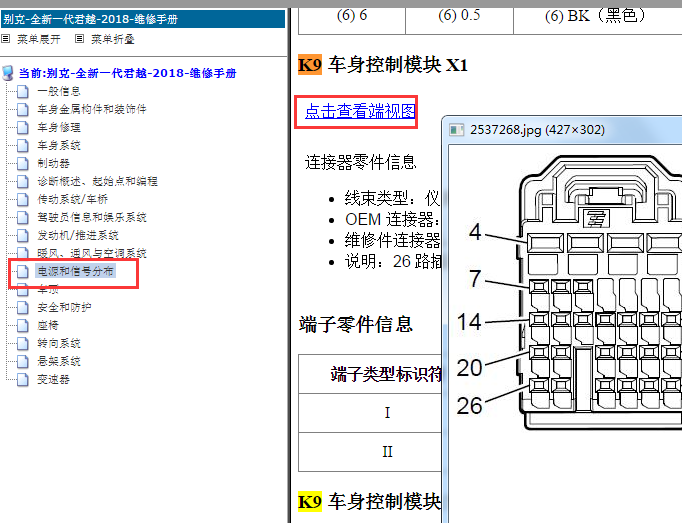Screen dimensions: 682x523
Task: Click the page icon next to 安全和防护
Action: click(x=23, y=308)
